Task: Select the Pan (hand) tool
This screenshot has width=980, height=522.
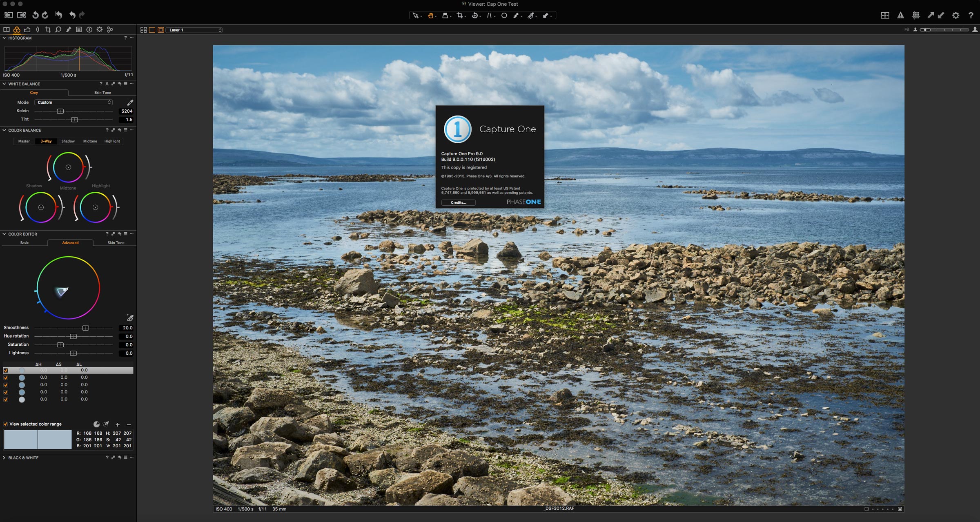Action: coord(430,15)
